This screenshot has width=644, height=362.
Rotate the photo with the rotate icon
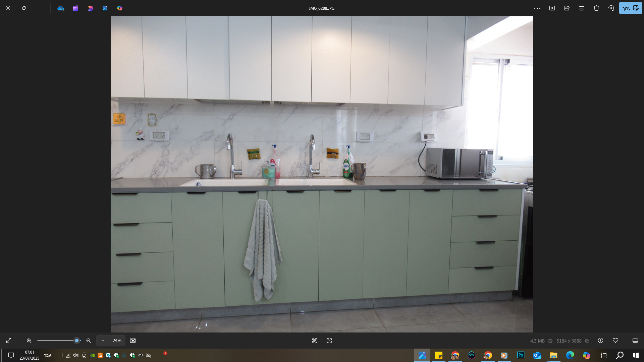click(611, 8)
